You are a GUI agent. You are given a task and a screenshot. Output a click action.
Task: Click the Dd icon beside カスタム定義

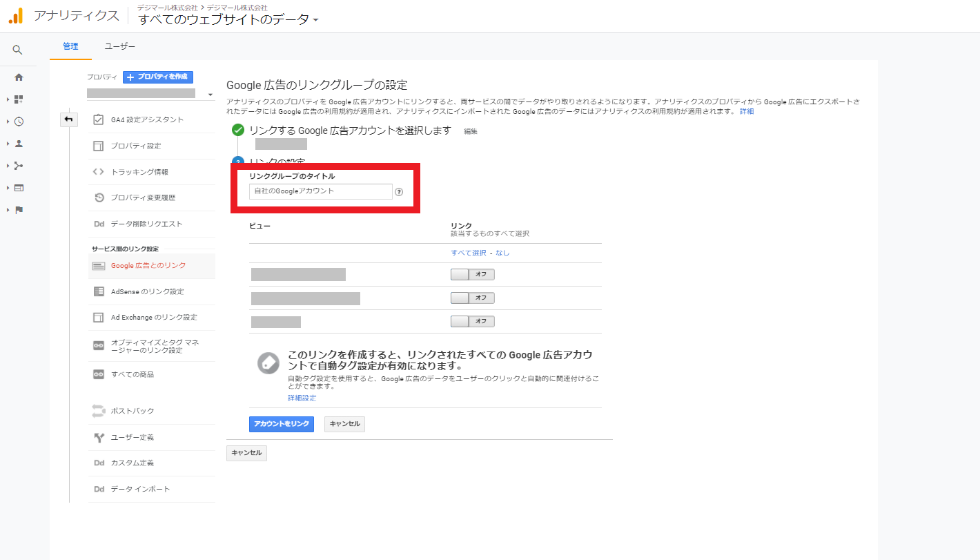[x=99, y=463]
